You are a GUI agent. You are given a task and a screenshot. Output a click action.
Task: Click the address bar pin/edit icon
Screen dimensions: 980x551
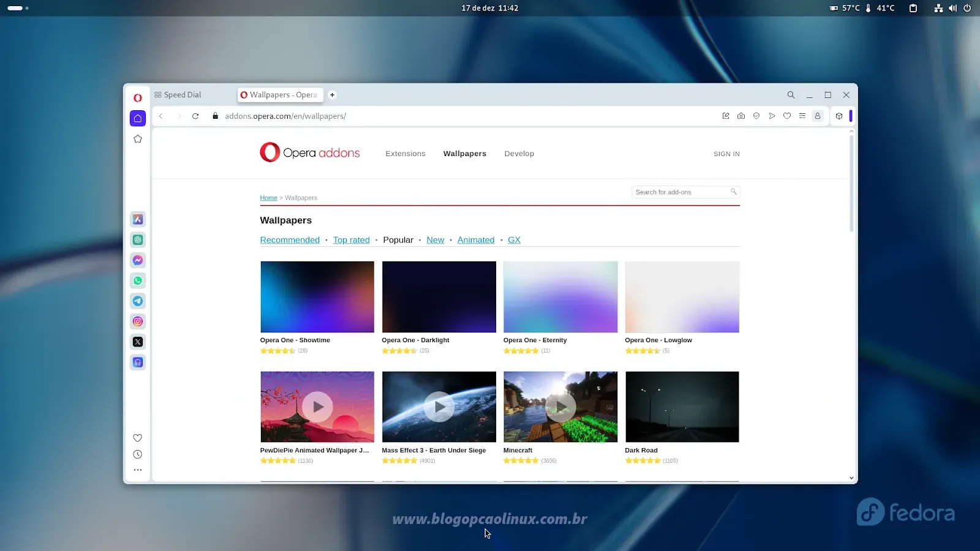(726, 116)
